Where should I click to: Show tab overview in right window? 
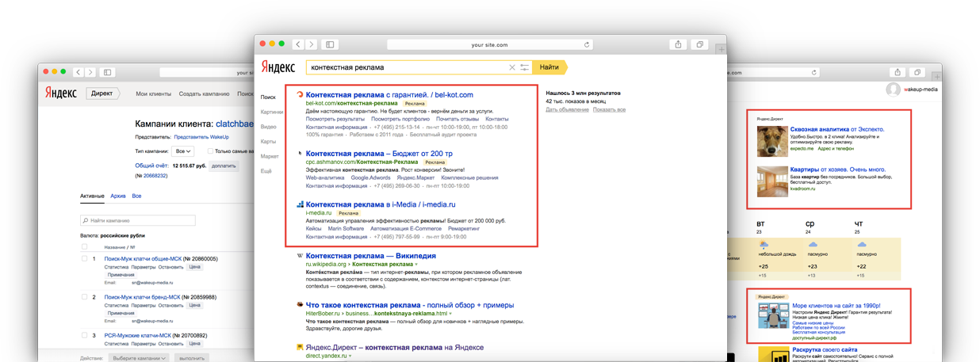[918, 72]
